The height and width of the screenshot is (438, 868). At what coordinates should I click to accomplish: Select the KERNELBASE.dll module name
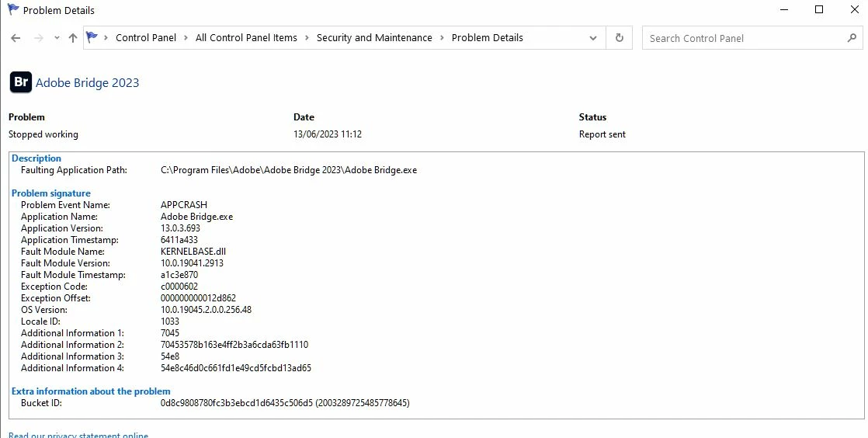coord(193,252)
